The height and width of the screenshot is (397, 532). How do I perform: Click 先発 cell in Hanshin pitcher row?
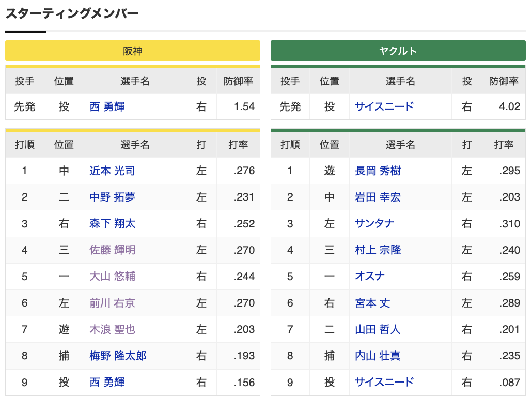pos(25,106)
